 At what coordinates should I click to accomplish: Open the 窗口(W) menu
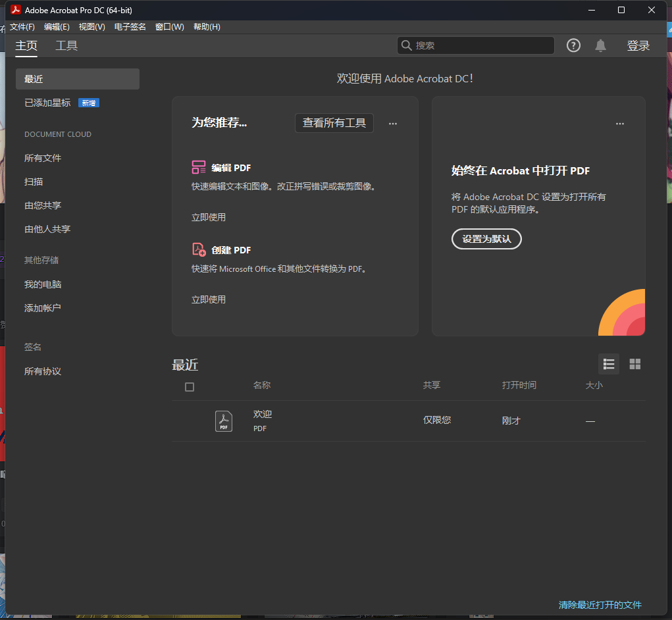(169, 26)
